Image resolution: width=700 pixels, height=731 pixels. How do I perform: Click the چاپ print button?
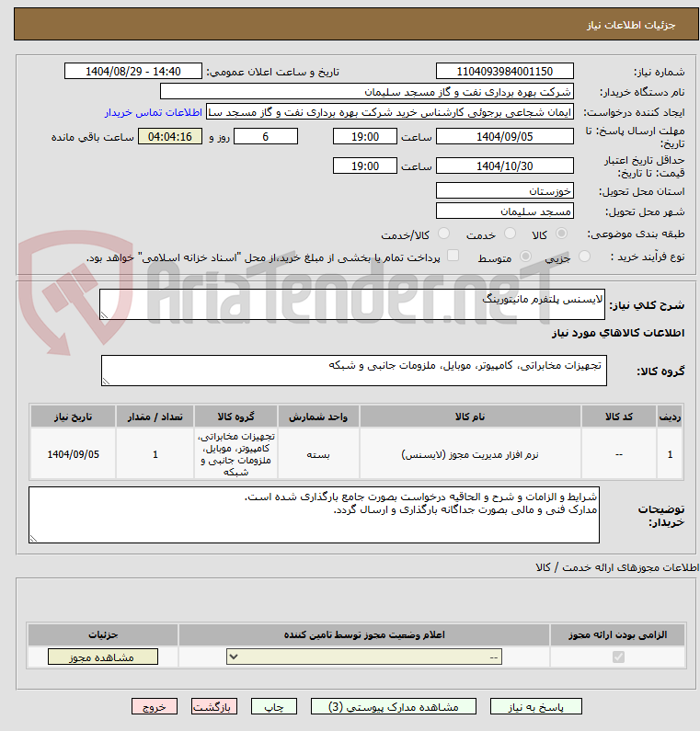pyautogui.click(x=274, y=706)
